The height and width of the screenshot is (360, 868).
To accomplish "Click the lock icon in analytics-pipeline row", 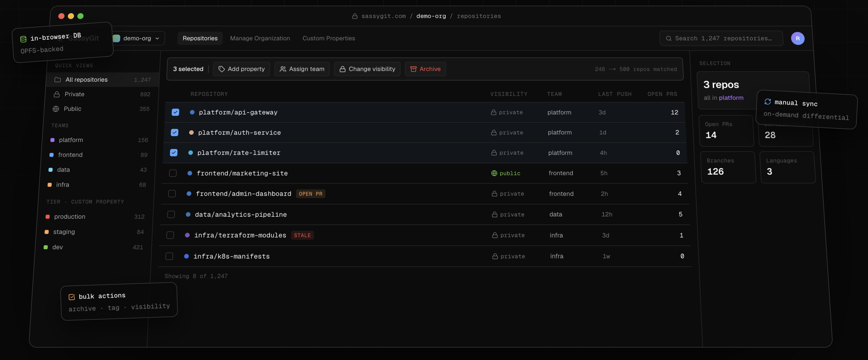I will (495, 214).
